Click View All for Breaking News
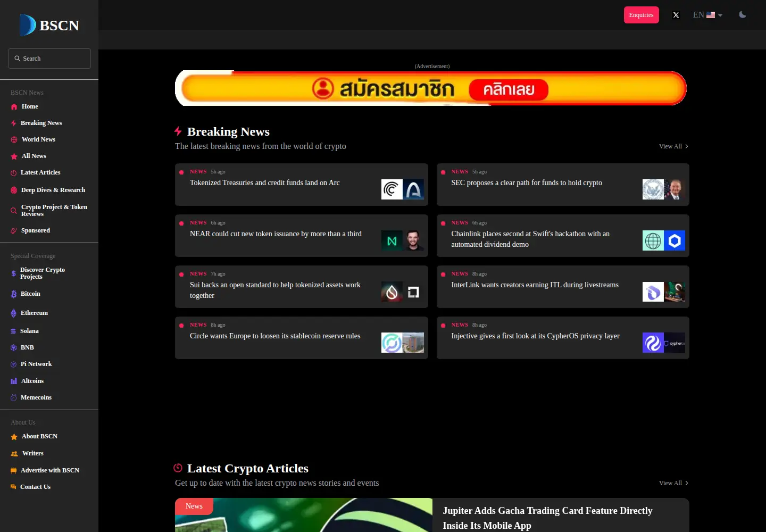 (674, 146)
